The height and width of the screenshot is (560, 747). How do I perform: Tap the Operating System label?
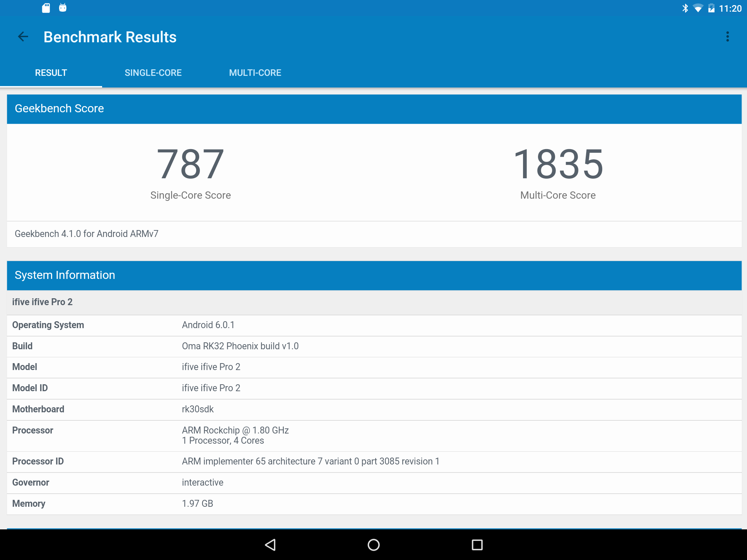tap(48, 325)
